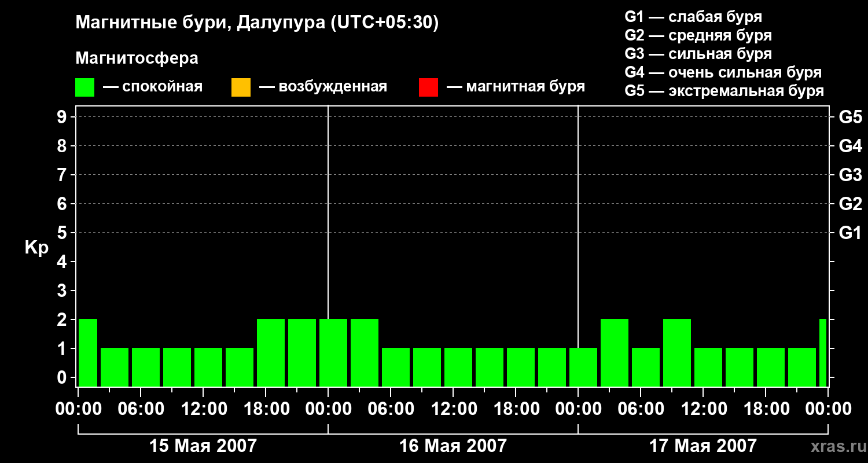Click the 'G1' label on the right axis
The height and width of the screenshot is (463, 868).
coord(850,233)
